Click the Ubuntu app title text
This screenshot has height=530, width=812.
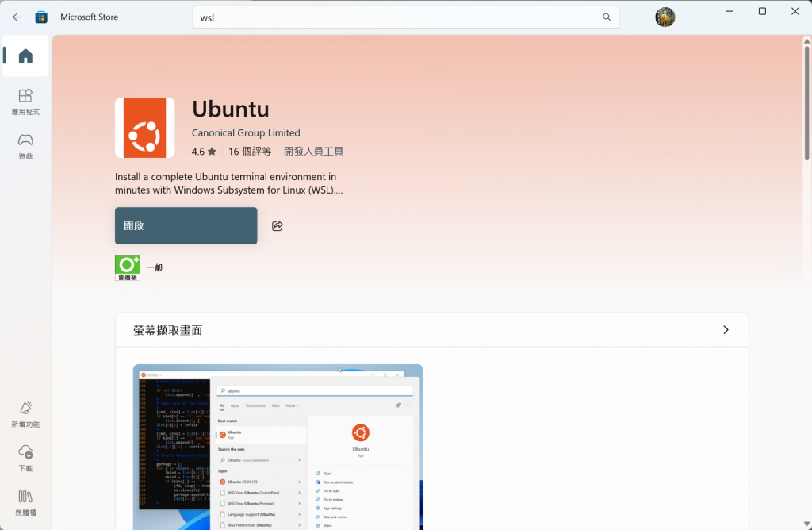point(231,109)
